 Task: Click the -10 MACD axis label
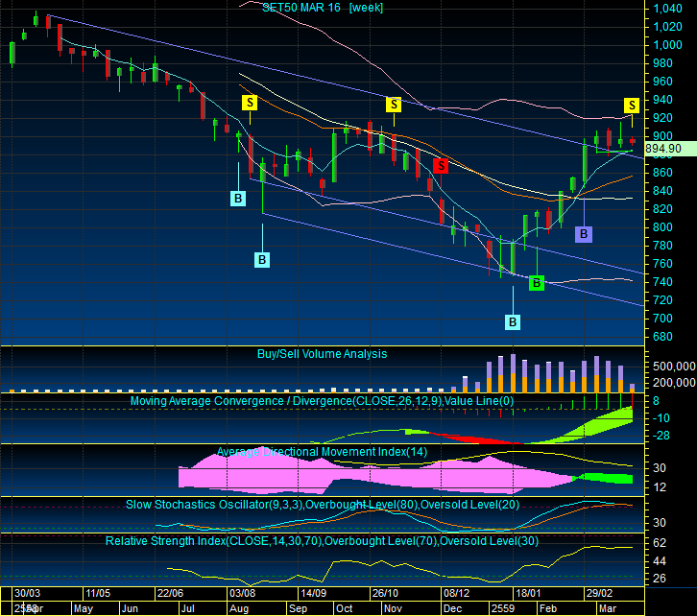tap(661, 418)
